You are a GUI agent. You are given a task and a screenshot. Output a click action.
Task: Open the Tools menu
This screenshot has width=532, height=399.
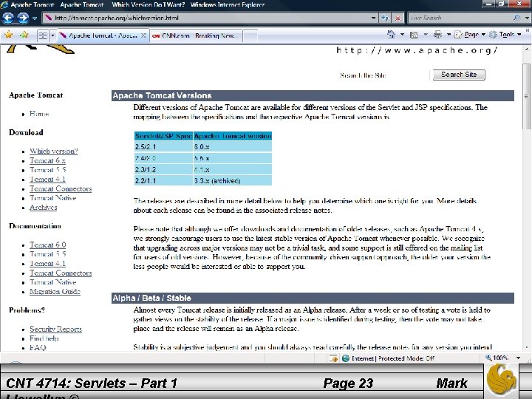tap(505, 34)
